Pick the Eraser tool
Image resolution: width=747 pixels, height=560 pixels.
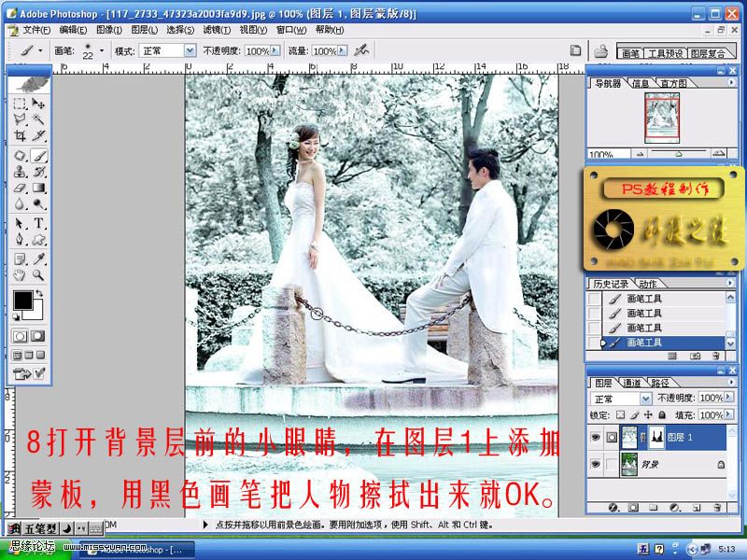[x=20, y=189]
